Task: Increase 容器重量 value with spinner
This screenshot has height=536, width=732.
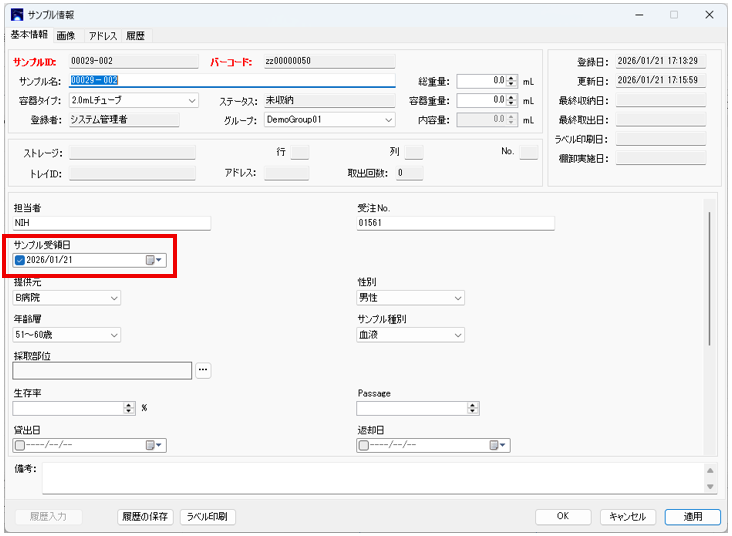Action: click(512, 97)
